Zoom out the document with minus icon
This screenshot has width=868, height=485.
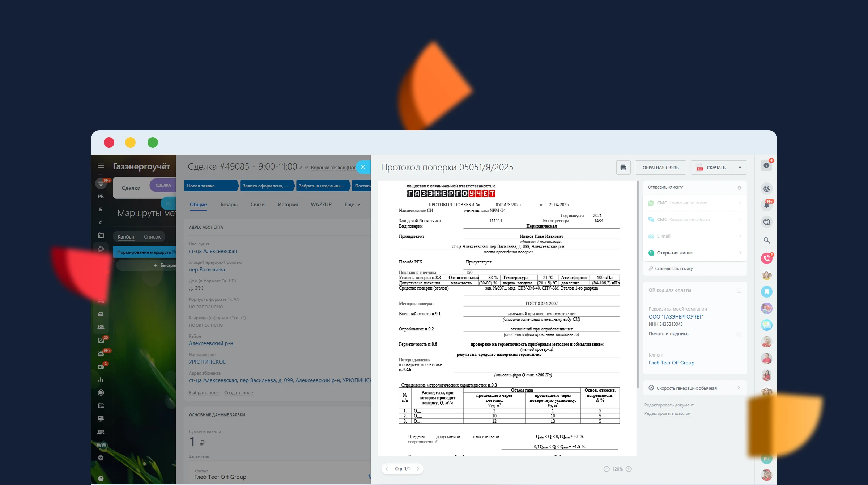tap(607, 469)
